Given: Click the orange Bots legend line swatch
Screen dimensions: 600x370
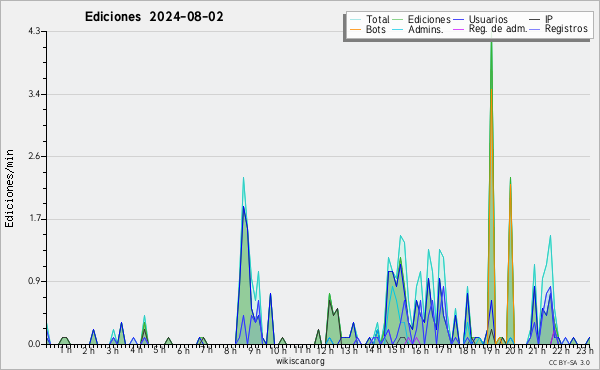Looking at the screenshot, I should click(x=355, y=29).
